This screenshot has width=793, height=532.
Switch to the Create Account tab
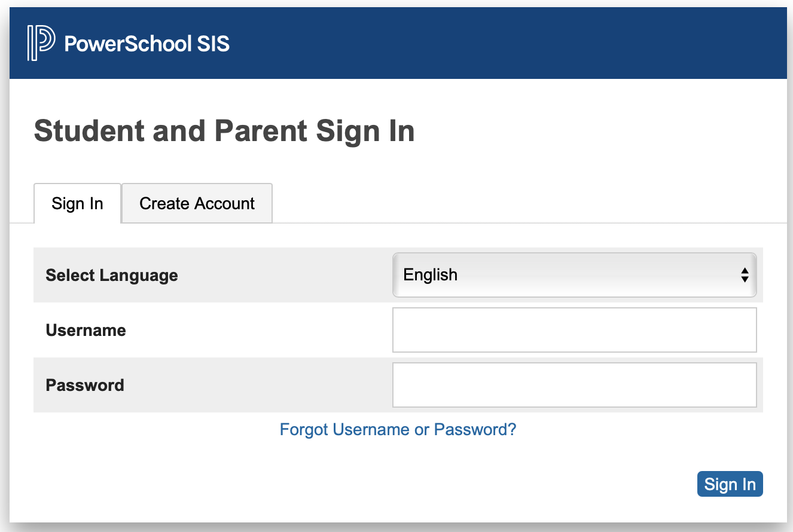point(197,203)
